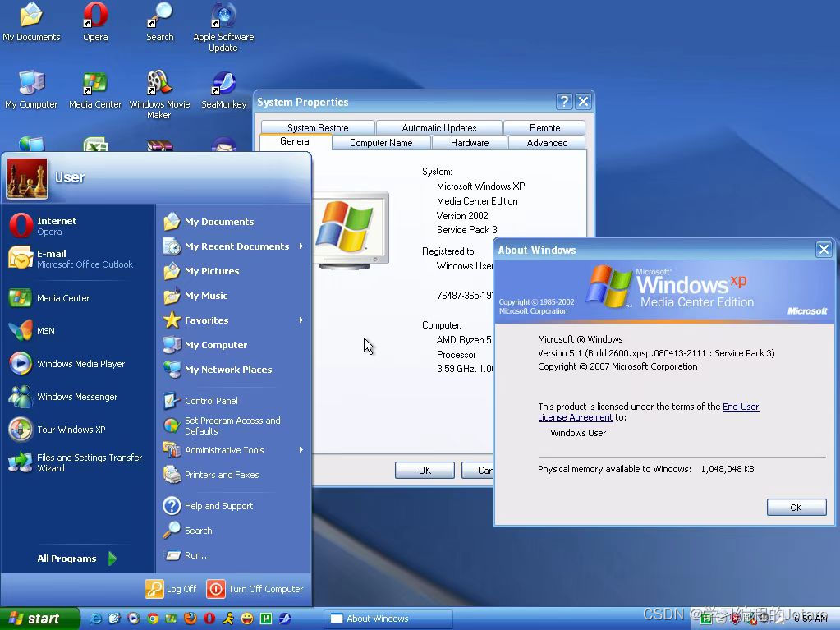Screen dimensions: 840x630
Task: Open Windows Messenger from Start menu
Action: (79, 397)
